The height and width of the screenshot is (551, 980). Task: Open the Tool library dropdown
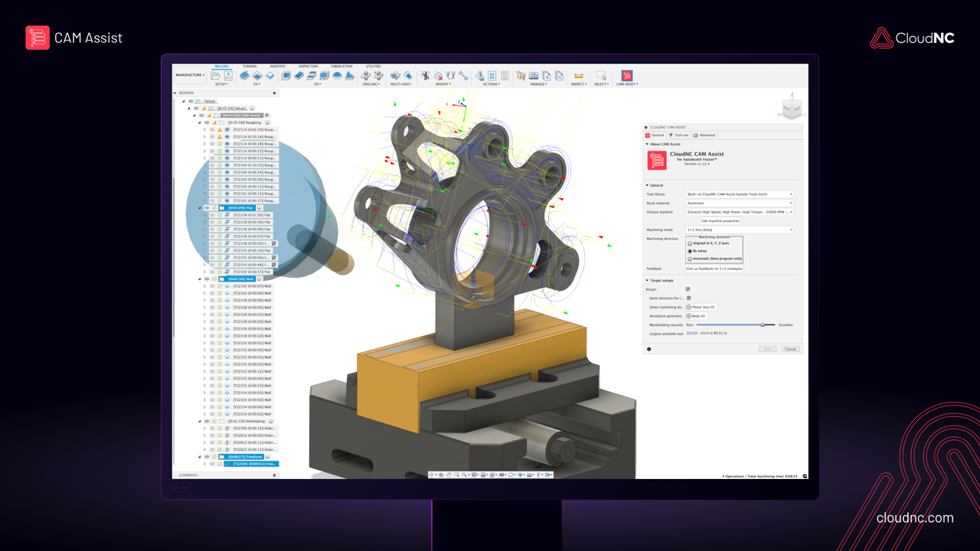coord(739,194)
